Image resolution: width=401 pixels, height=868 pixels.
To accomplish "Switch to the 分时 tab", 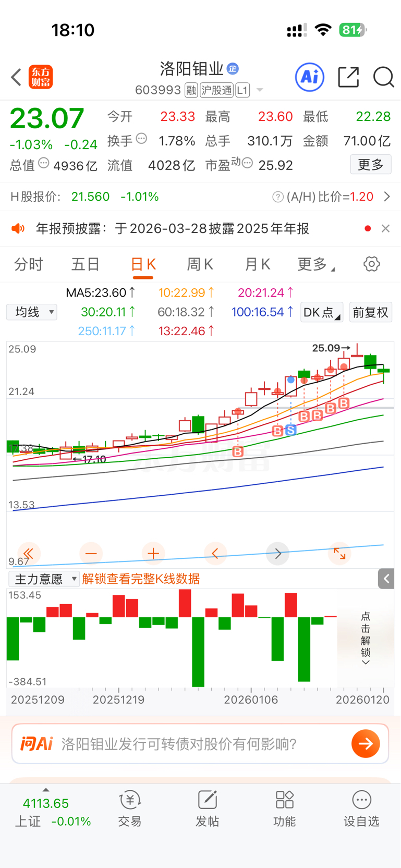I will click(29, 264).
